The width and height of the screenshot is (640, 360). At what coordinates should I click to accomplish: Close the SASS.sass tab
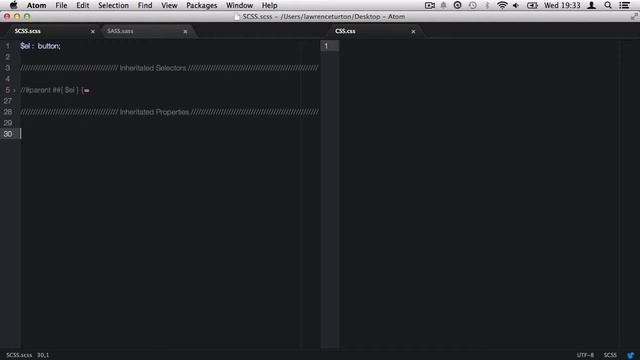coord(185,31)
